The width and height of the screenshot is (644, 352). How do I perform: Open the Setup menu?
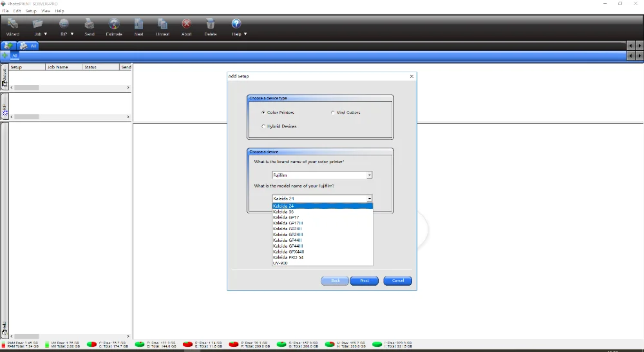point(31,11)
